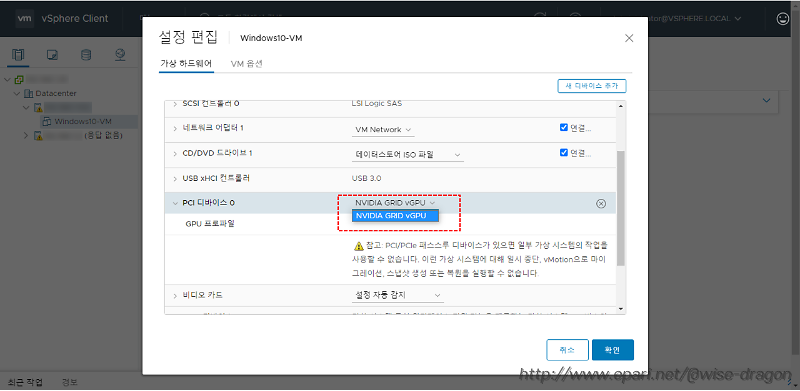
Task: Expand the 네트워크 어댑터 1 row
Action: [175, 128]
